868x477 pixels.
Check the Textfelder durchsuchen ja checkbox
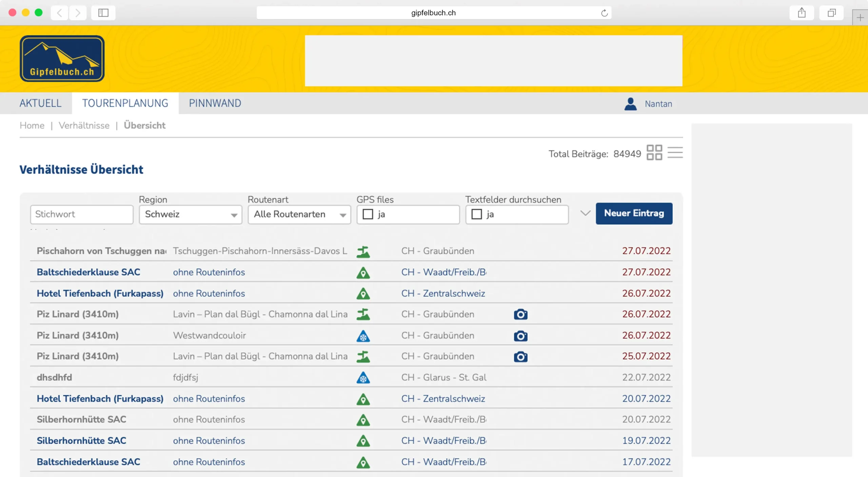pos(477,214)
